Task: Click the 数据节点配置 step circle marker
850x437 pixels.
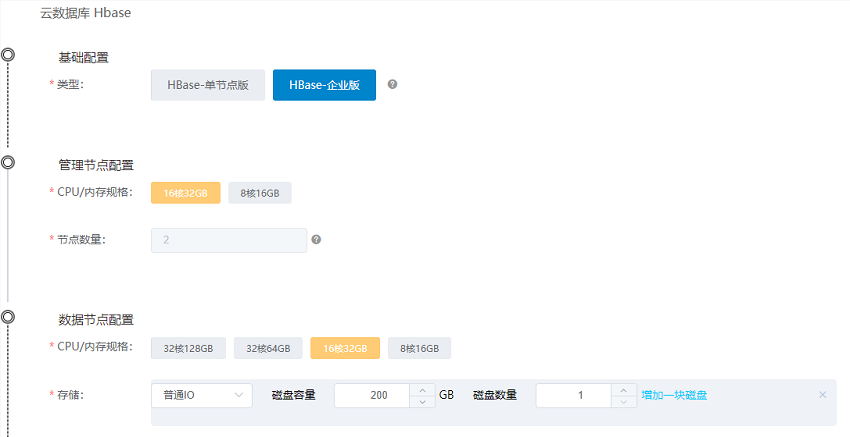Action: coord(8,316)
